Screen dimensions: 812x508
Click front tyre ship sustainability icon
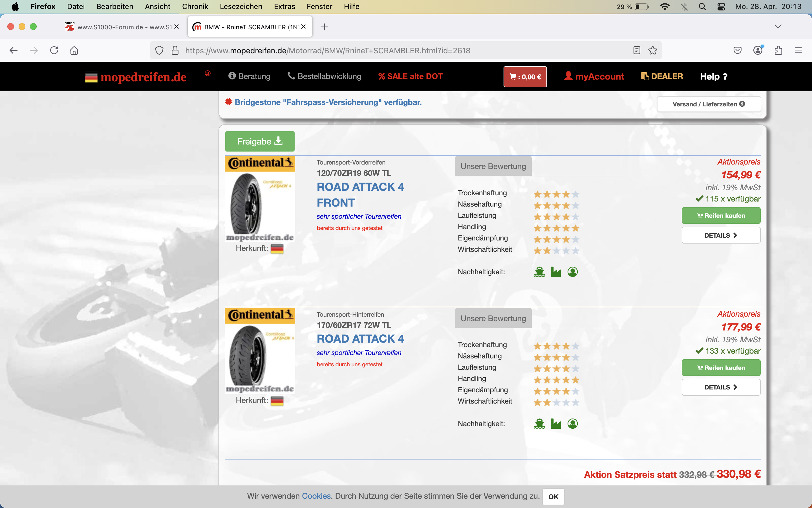pyautogui.click(x=540, y=272)
